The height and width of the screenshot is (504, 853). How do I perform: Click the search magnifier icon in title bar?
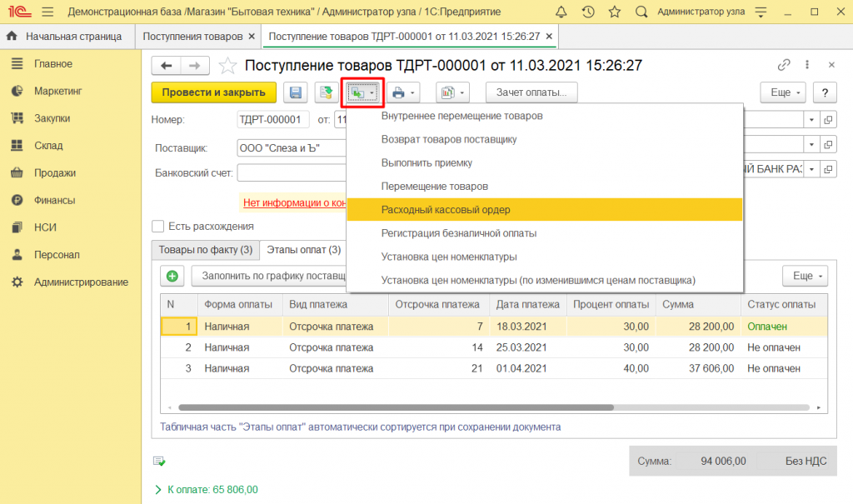(x=641, y=12)
